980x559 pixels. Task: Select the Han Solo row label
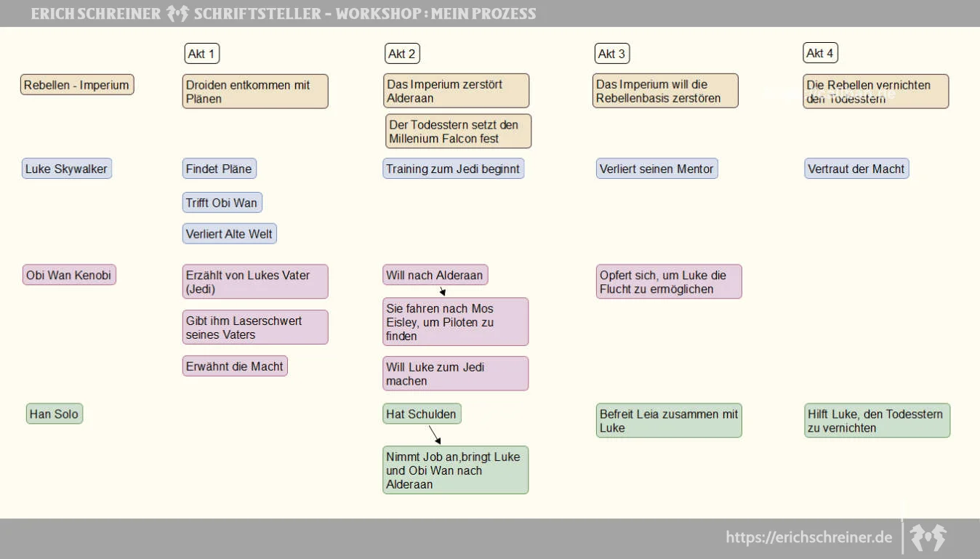coord(55,414)
